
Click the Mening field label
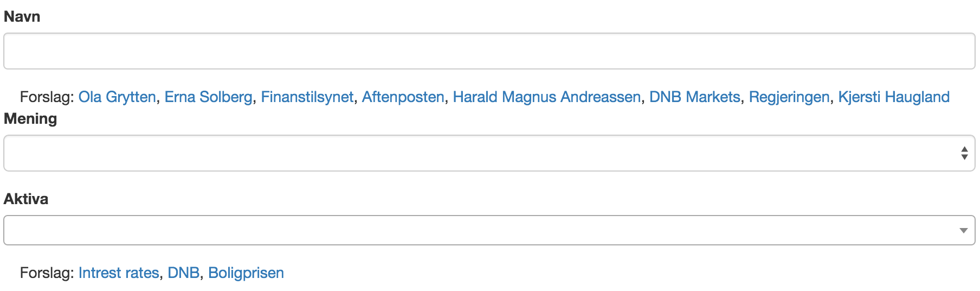pyautogui.click(x=30, y=119)
